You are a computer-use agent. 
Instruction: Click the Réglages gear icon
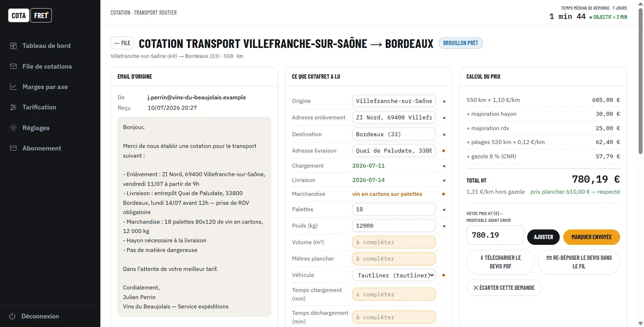click(x=13, y=127)
